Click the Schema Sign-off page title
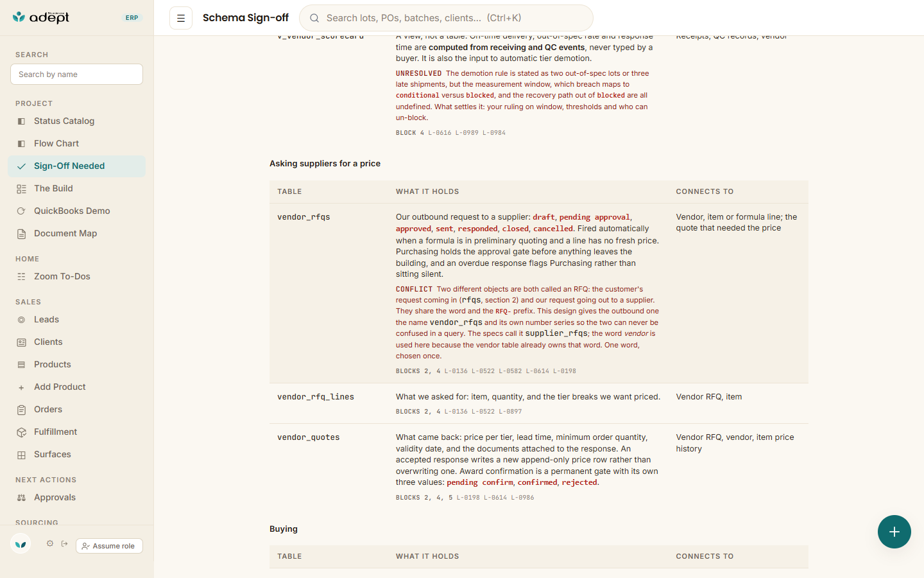The width and height of the screenshot is (924, 578). pyautogui.click(x=246, y=18)
